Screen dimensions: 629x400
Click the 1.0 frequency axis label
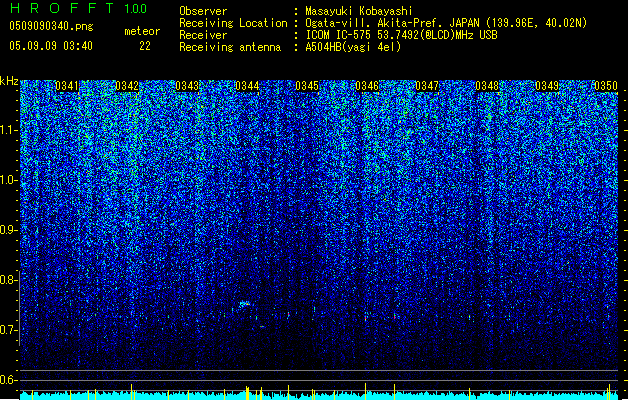[8, 180]
